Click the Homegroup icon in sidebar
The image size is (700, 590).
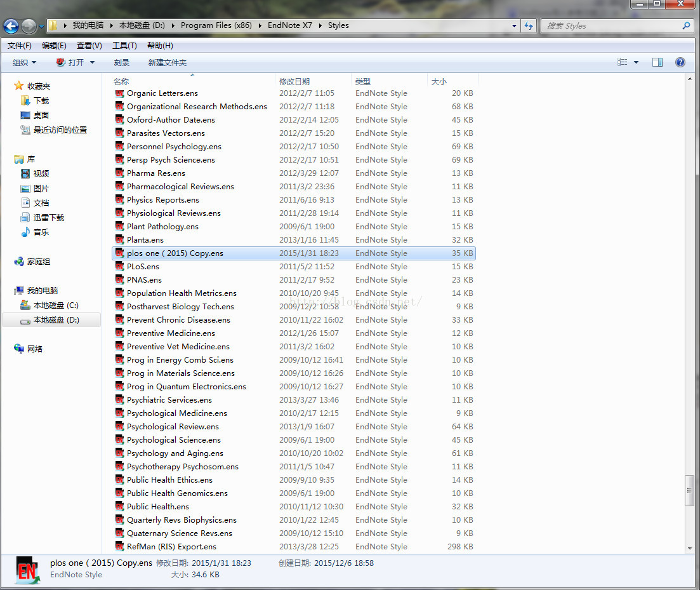point(19,261)
